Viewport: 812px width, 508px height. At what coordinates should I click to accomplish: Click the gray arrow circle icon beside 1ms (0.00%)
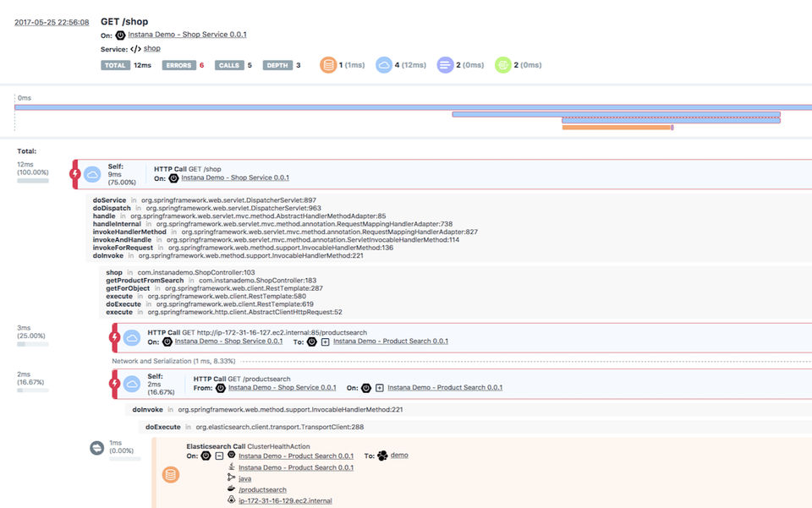[96, 448]
